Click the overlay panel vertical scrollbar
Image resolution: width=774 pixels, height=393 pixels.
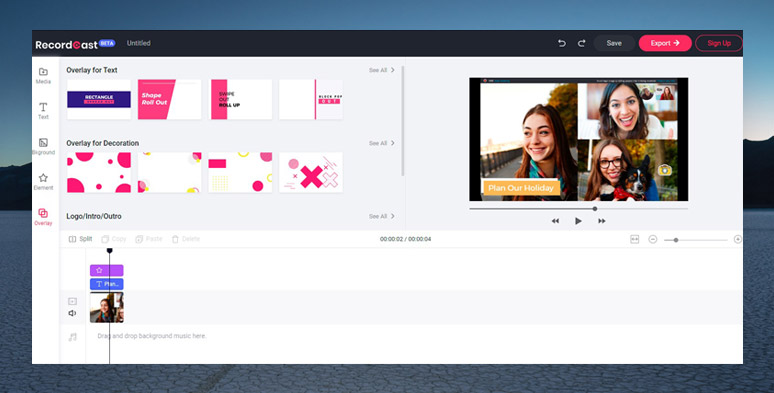pos(403,120)
